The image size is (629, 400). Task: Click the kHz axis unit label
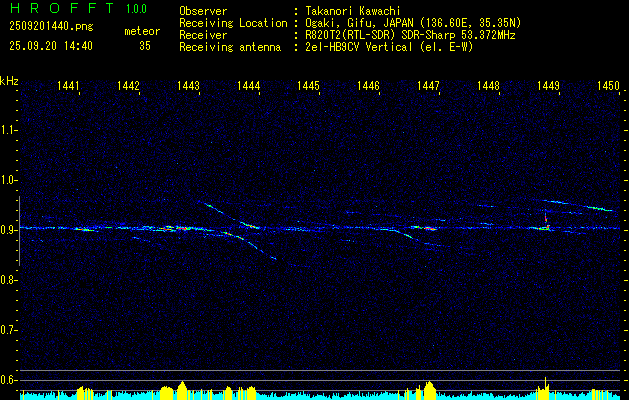(9, 81)
